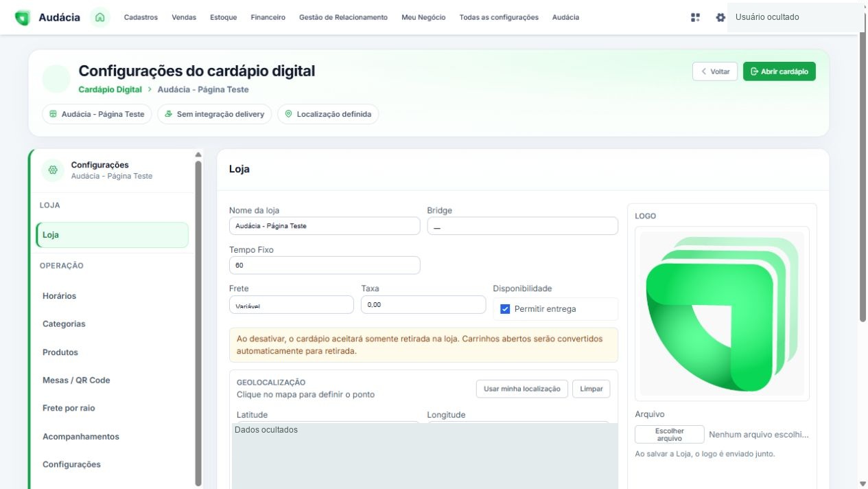Click Usar minha localização button
868x489 pixels.
(522, 389)
